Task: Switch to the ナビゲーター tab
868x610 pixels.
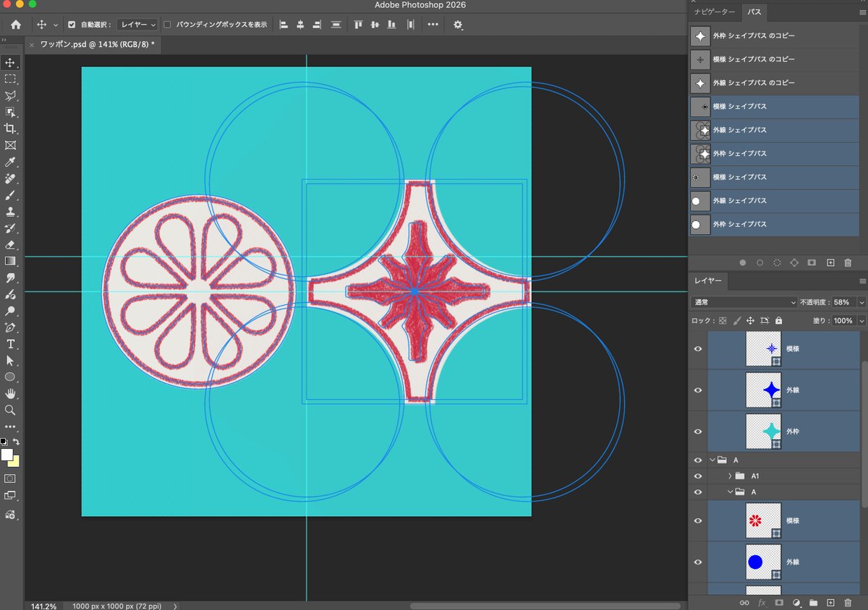Action: coord(714,12)
